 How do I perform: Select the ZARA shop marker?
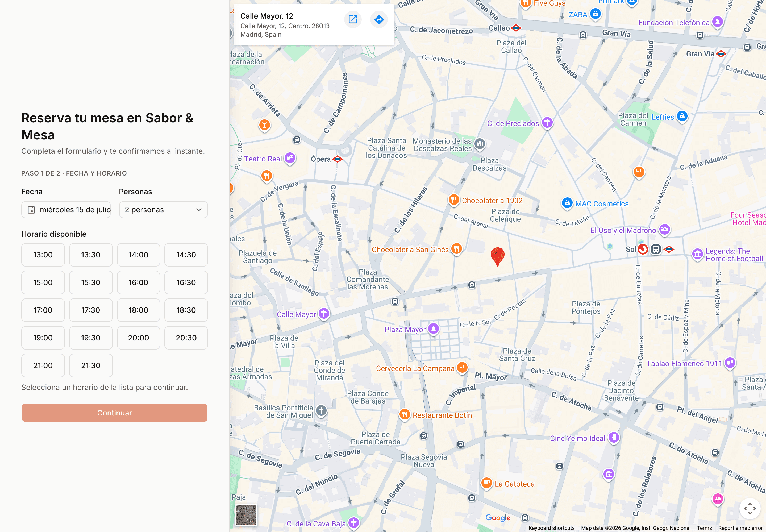[595, 14]
